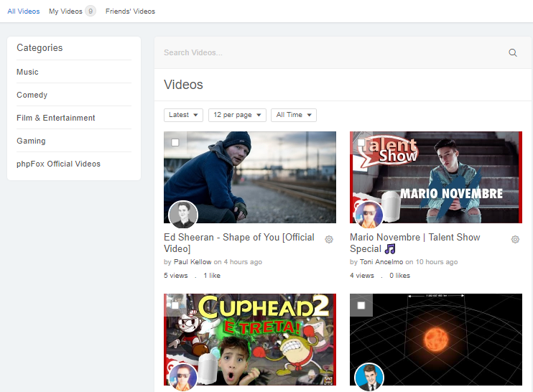Play the orange planet video thumbnail

[x=436, y=340]
